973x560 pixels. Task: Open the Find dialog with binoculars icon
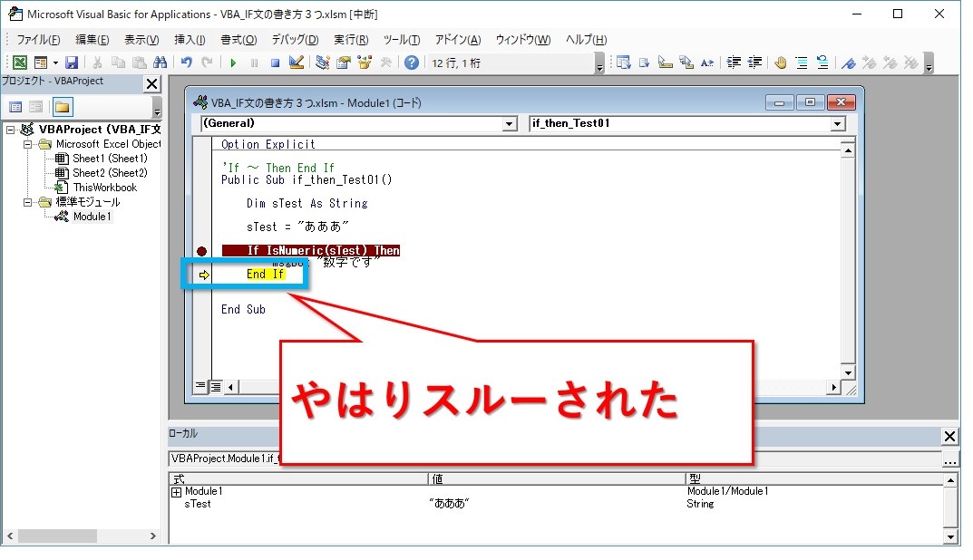161,62
